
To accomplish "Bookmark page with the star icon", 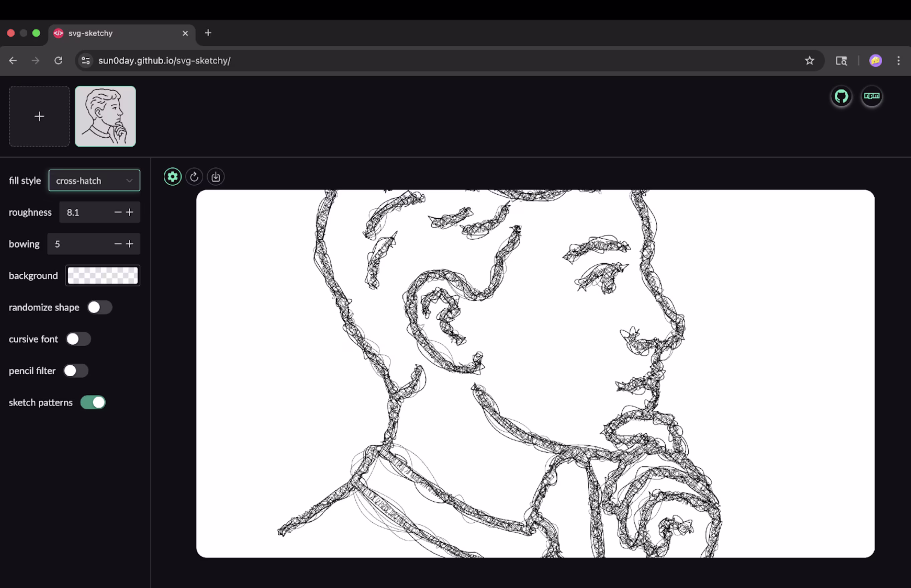I will 809,61.
